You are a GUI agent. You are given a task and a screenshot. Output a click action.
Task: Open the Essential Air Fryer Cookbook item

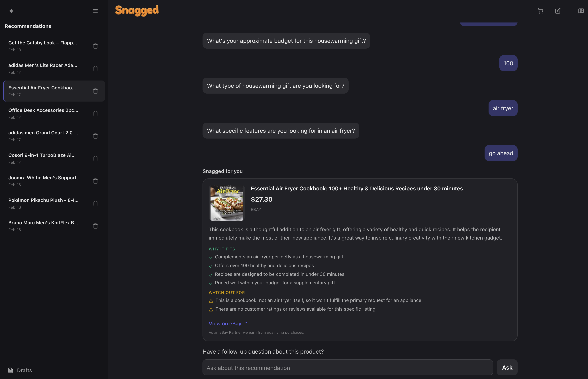pos(42,91)
